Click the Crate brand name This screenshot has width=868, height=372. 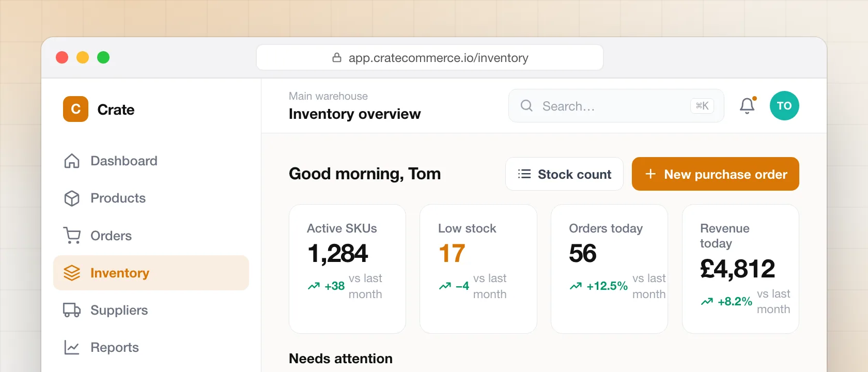tap(116, 110)
